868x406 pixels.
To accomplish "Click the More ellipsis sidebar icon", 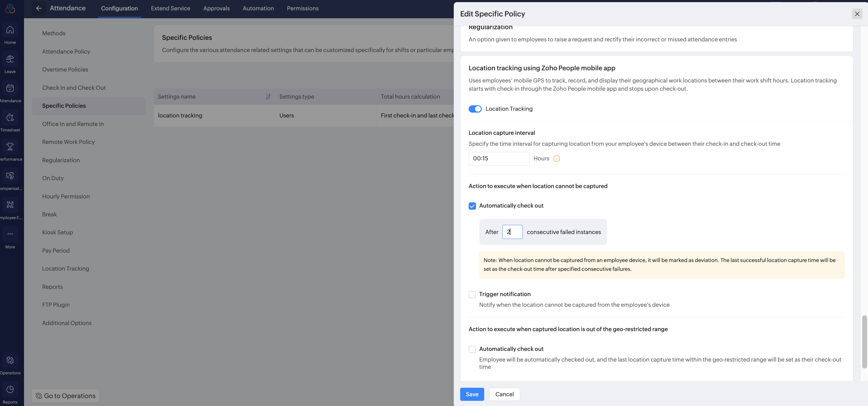I will (x=10, y=234).
